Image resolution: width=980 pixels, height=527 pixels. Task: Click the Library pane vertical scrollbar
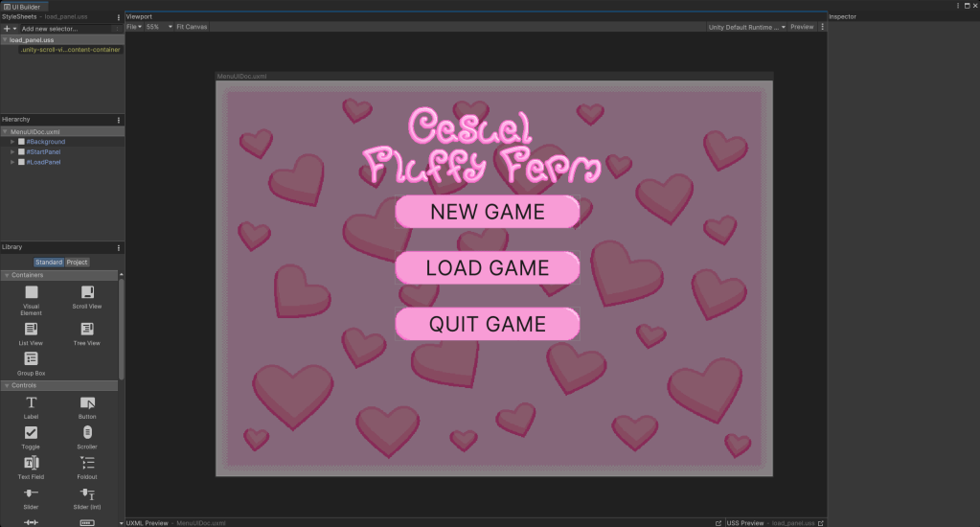click(x=122, y=329)
